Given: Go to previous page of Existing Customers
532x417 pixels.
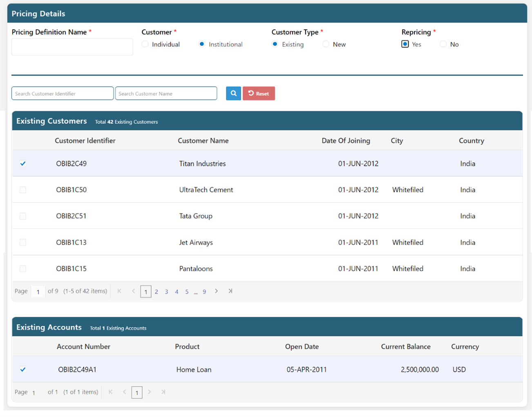Looking at the screenshot, I should point(133,291).
